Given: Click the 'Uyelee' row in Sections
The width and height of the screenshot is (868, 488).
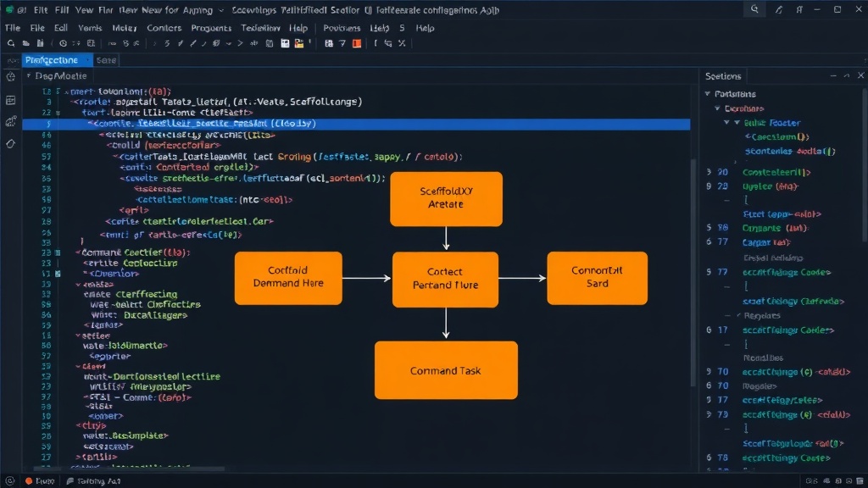Looking at the screenshot, I should pos(770,186).
